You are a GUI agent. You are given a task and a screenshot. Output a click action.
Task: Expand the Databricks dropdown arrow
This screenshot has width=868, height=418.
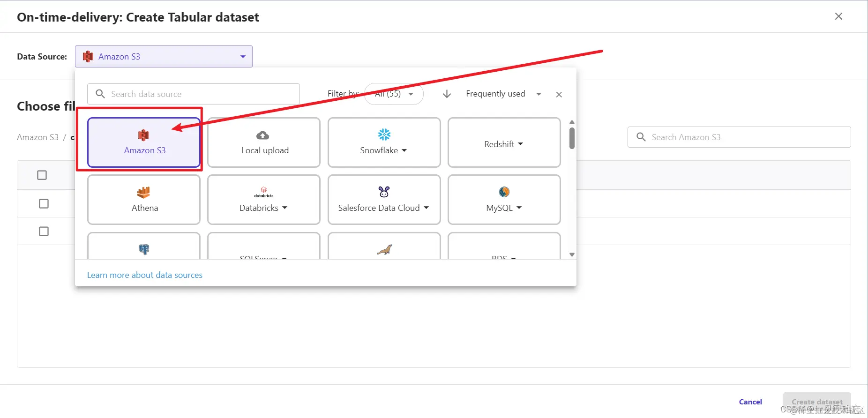(x=284, y=208)
